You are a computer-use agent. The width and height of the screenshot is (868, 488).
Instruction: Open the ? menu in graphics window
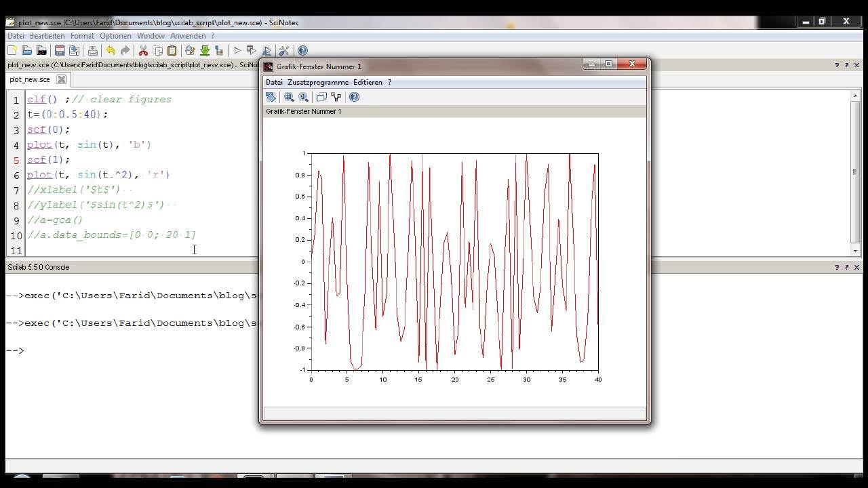coord(389,82)
